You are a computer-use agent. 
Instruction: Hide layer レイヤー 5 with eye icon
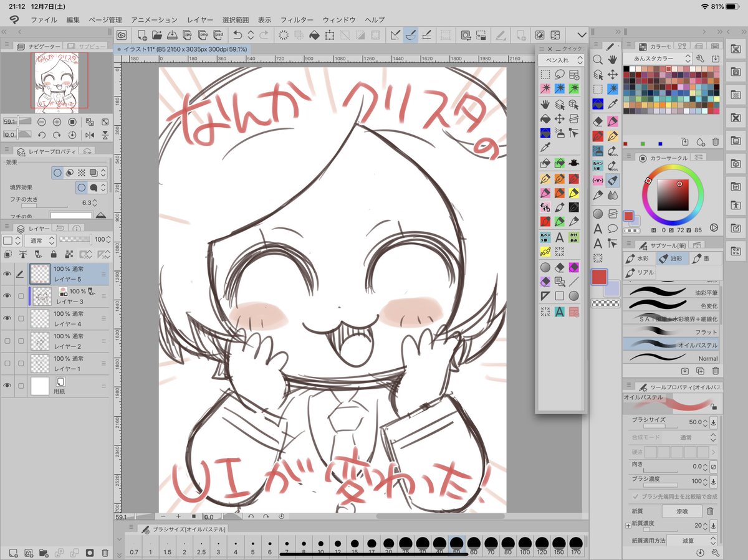7,274
